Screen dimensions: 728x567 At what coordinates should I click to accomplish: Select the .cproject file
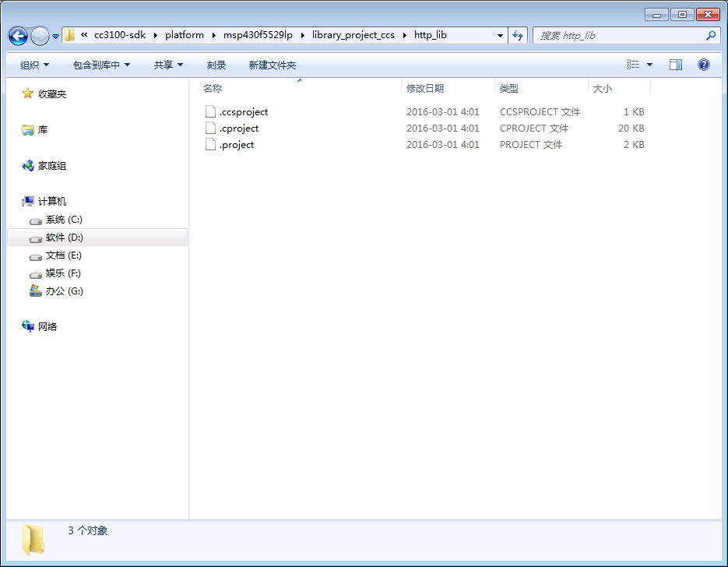[239, 129]
